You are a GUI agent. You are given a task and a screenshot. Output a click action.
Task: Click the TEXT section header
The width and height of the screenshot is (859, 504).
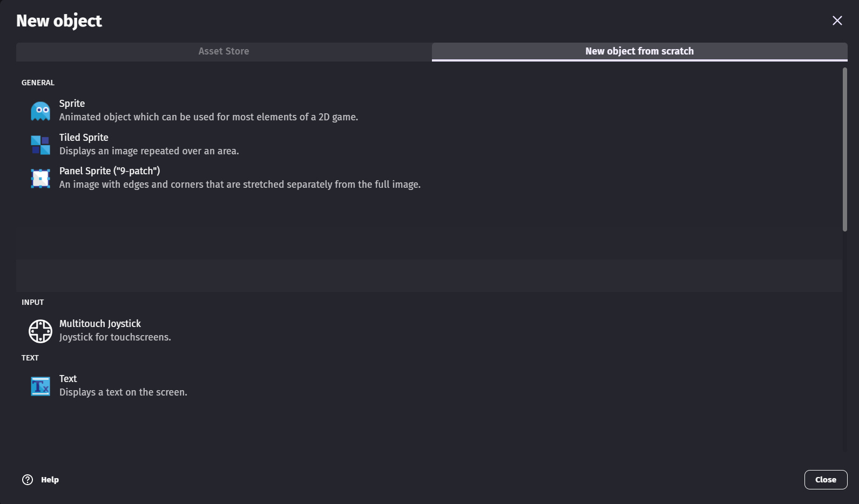[30, 357]
